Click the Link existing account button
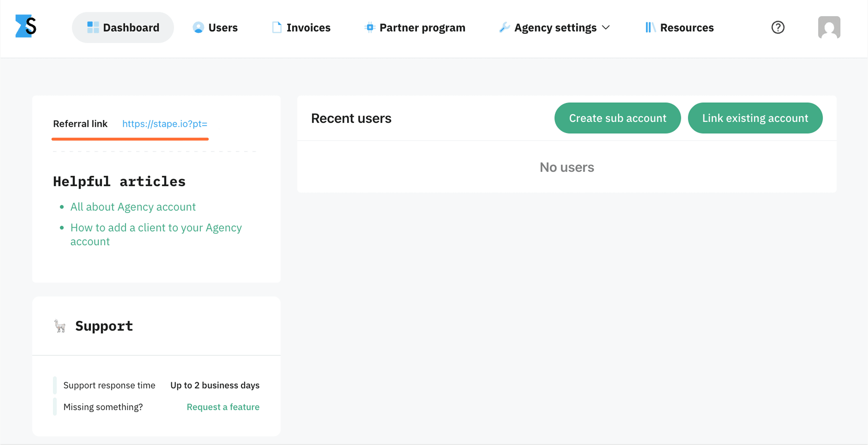868x445 pixels. pyautogui.click(x=755, y=118)
